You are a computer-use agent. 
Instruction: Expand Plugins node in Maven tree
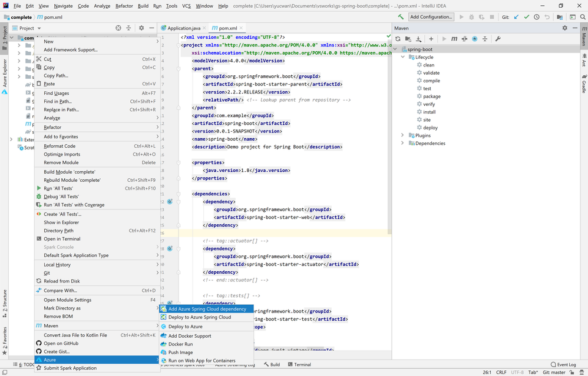point(403,135)
